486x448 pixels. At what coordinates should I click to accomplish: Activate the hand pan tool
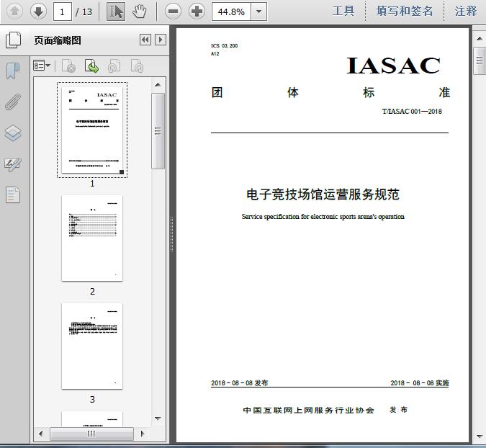pyautogui.click(x=139, y=12)
